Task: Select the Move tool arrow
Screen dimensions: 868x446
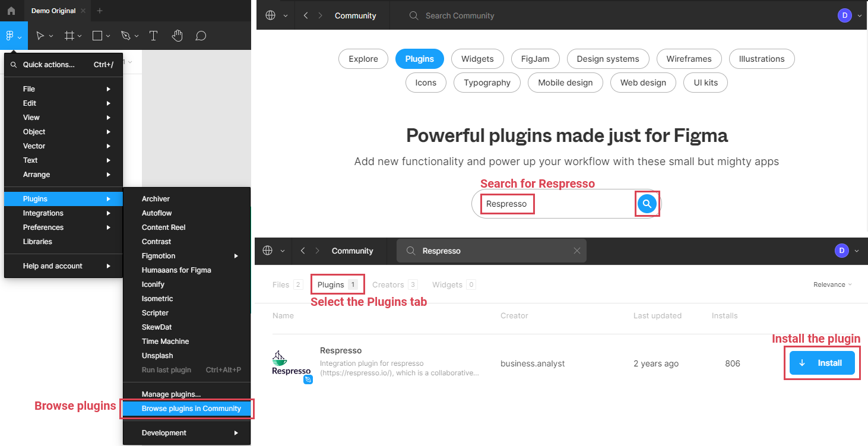Action: point(40,36)
